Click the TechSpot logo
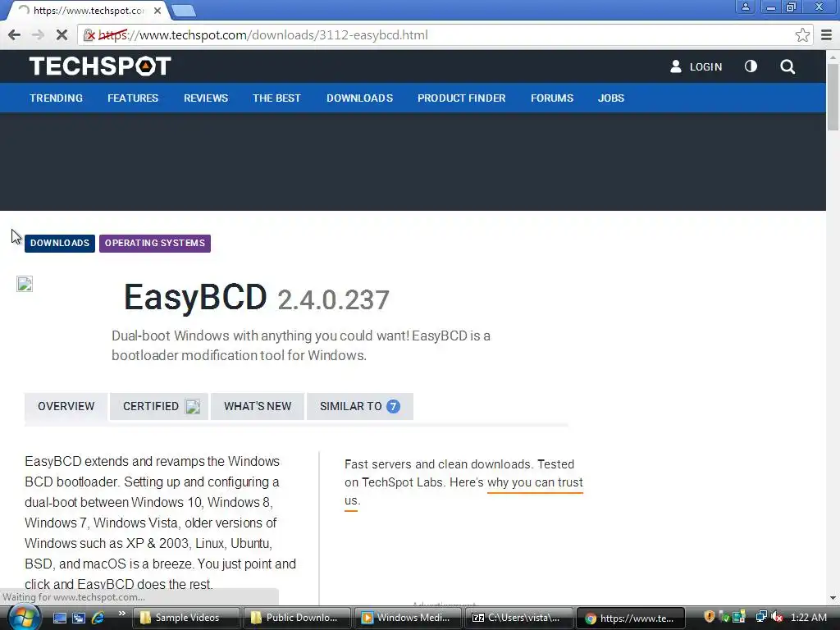 100,66
